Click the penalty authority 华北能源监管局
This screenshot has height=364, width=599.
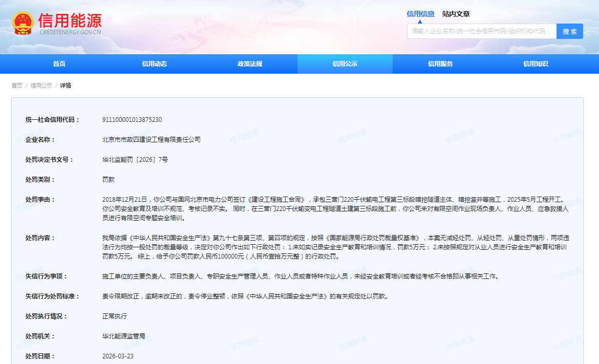124,336
